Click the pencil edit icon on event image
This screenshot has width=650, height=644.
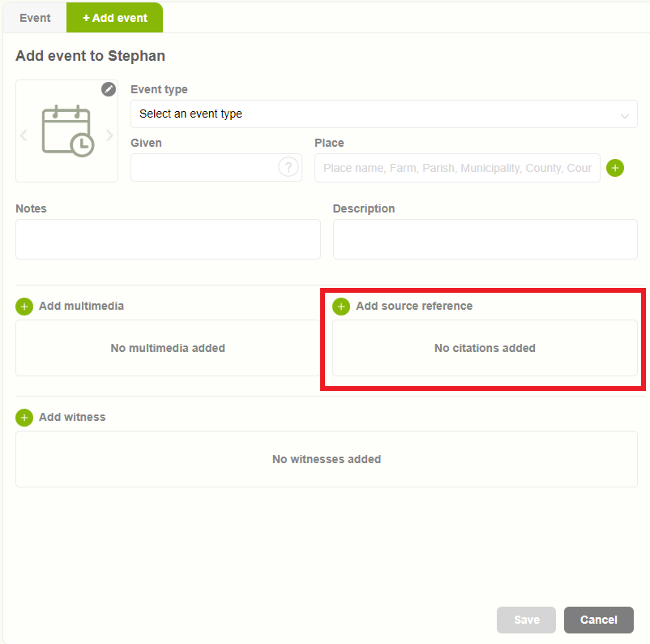click(109, 89)
